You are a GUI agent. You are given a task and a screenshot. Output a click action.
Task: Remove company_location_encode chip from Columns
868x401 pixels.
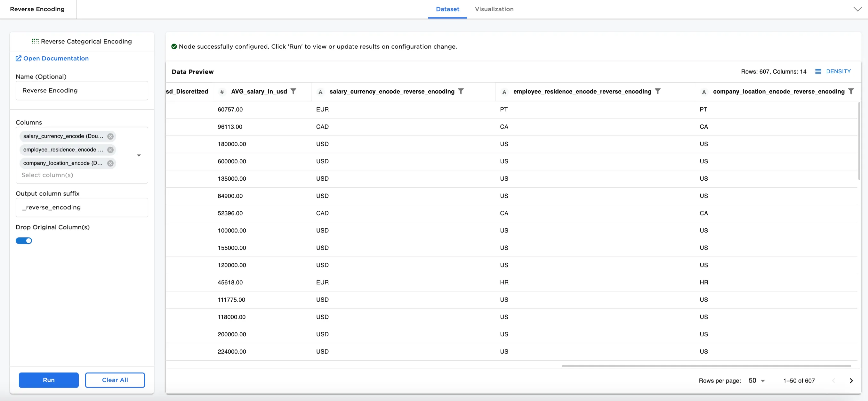(110, 163)
